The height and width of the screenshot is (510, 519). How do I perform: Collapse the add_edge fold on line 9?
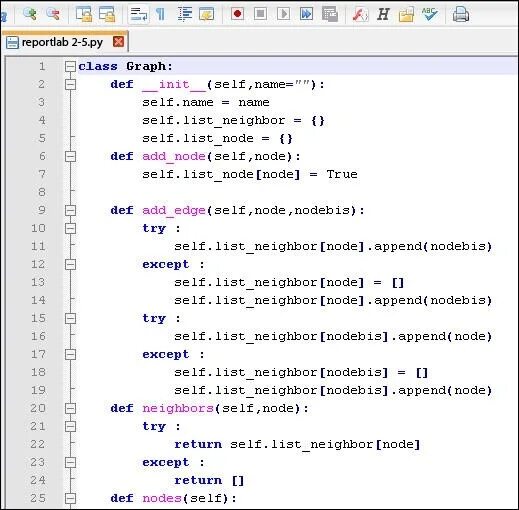(70, 210)
